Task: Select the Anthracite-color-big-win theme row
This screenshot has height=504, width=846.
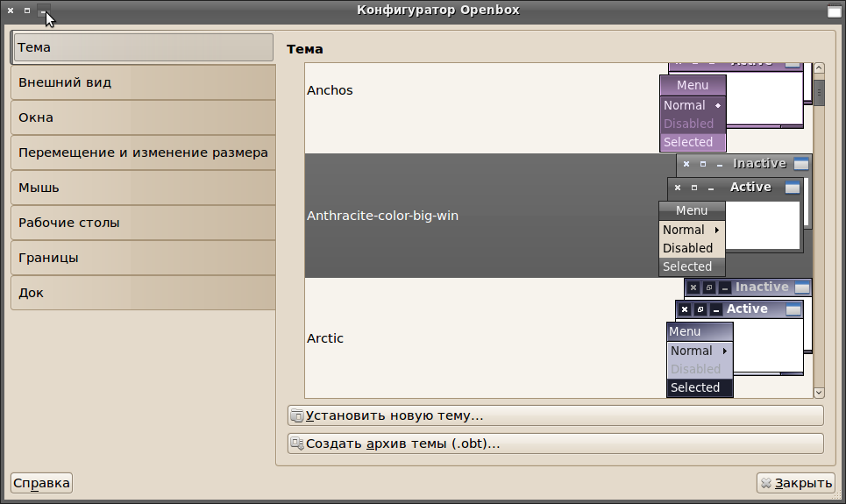Action: (558, 216)
